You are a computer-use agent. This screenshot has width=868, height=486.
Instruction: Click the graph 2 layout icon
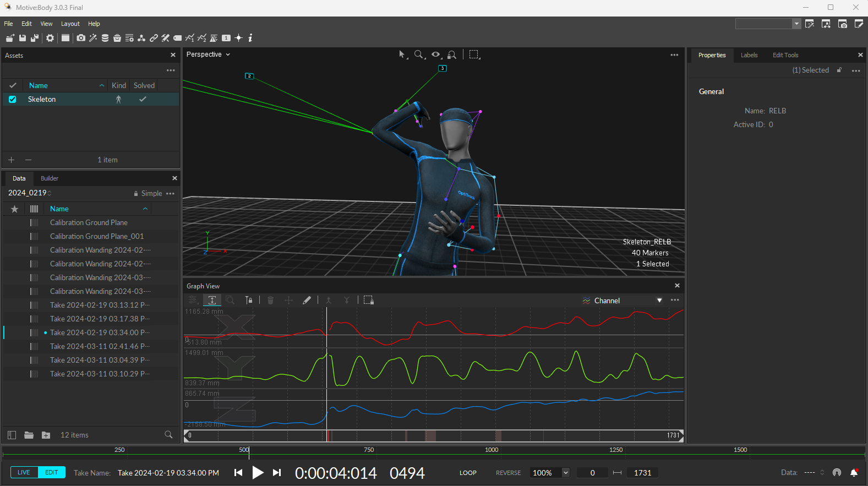pyautogui.click(x=202, y=38)
